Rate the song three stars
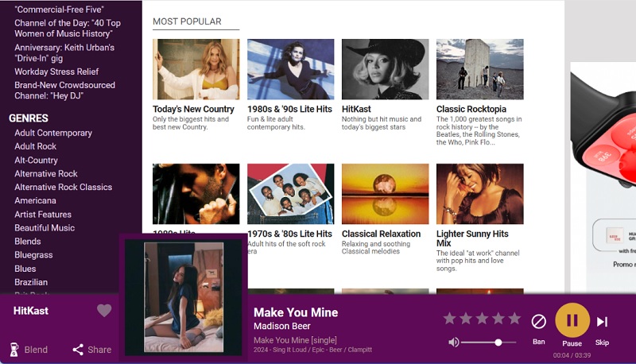Screen dimensions: 636x364 coord(482,318)
